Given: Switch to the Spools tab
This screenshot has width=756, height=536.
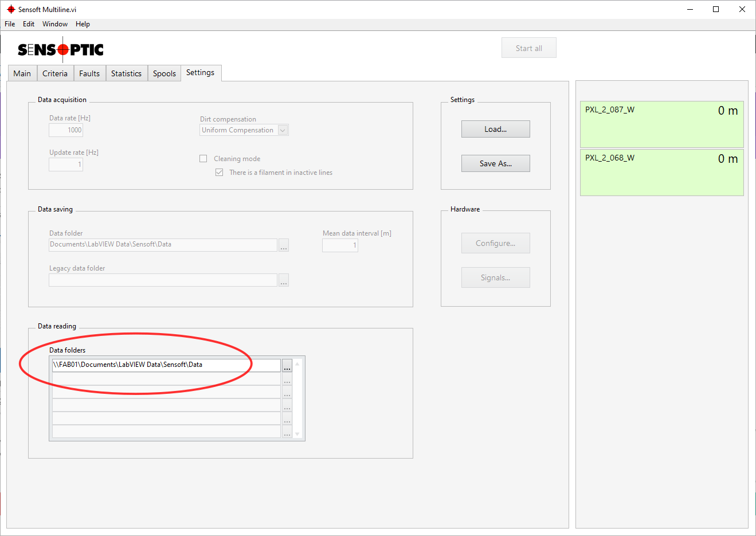Looking at the screenshot, I should (164, 73).
